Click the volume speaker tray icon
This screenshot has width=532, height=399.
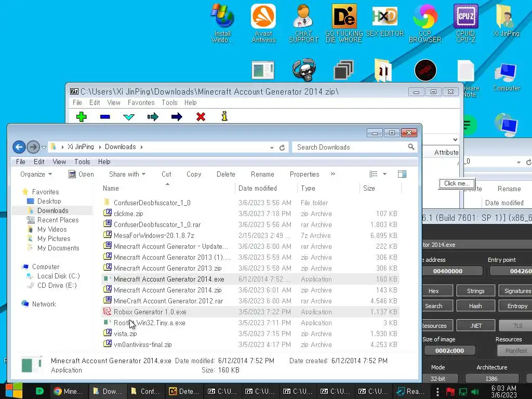pyautogui.click(x=475, y=392)
